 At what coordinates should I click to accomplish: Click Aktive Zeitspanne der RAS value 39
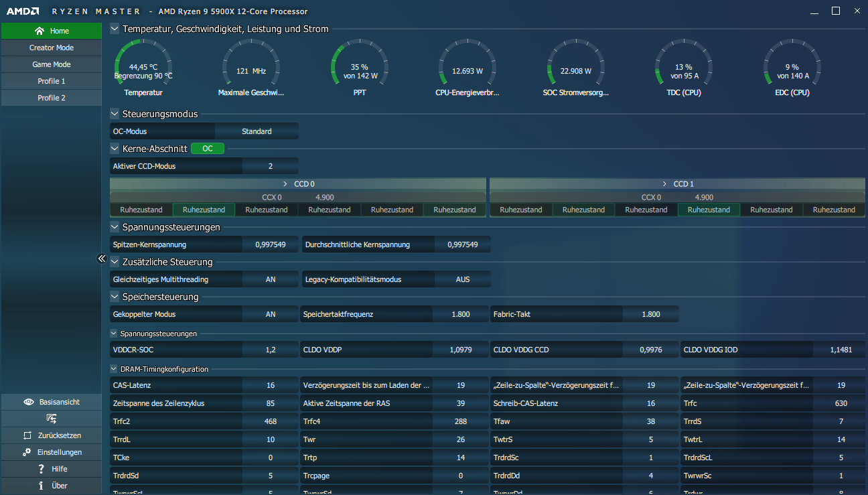[x=461, y=403]
